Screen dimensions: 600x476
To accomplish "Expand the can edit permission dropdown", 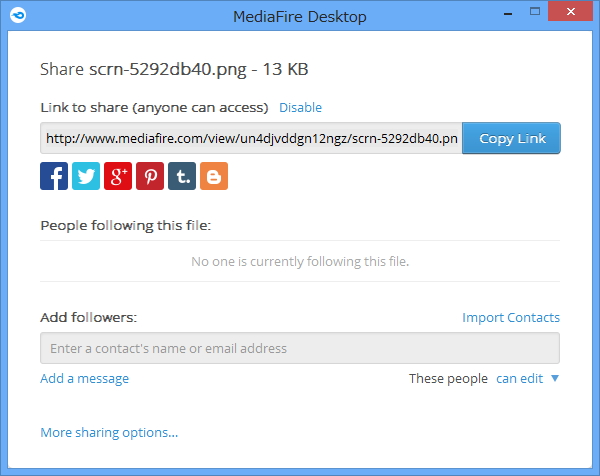I will click(x=519, y=379).
